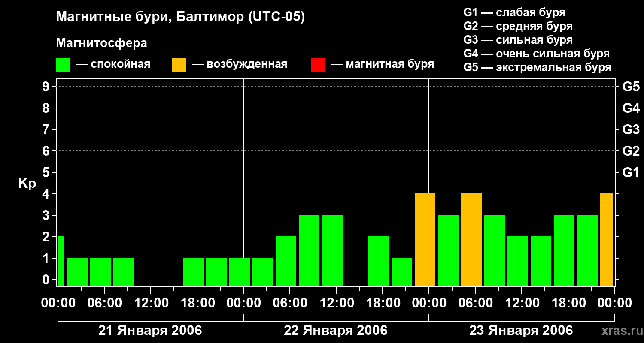The height and width of the screenshot is (343, 644).
Task: Click the 'Kp' axis label
Action: pos(27,184)
